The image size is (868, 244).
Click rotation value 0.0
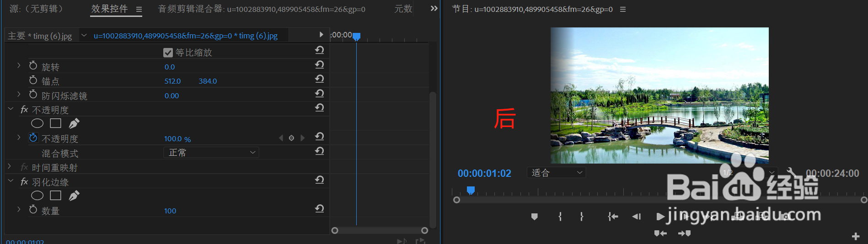tap(170, 67)
